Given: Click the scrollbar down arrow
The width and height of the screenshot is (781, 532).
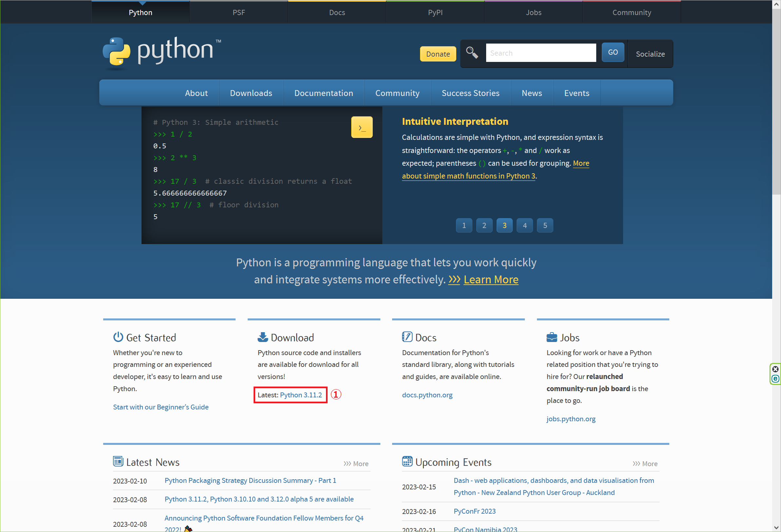Looking at the screenshot, I should point(776,528).
